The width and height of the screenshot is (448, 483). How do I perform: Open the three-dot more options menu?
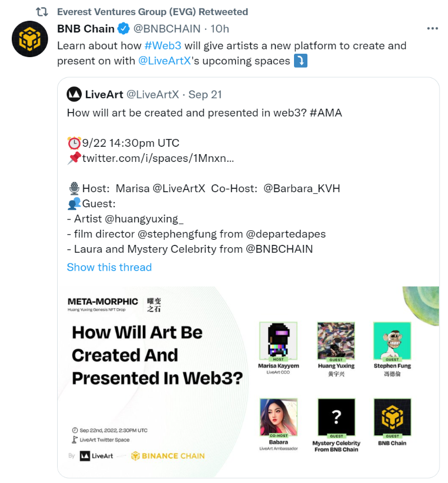(x=432, y=29)
